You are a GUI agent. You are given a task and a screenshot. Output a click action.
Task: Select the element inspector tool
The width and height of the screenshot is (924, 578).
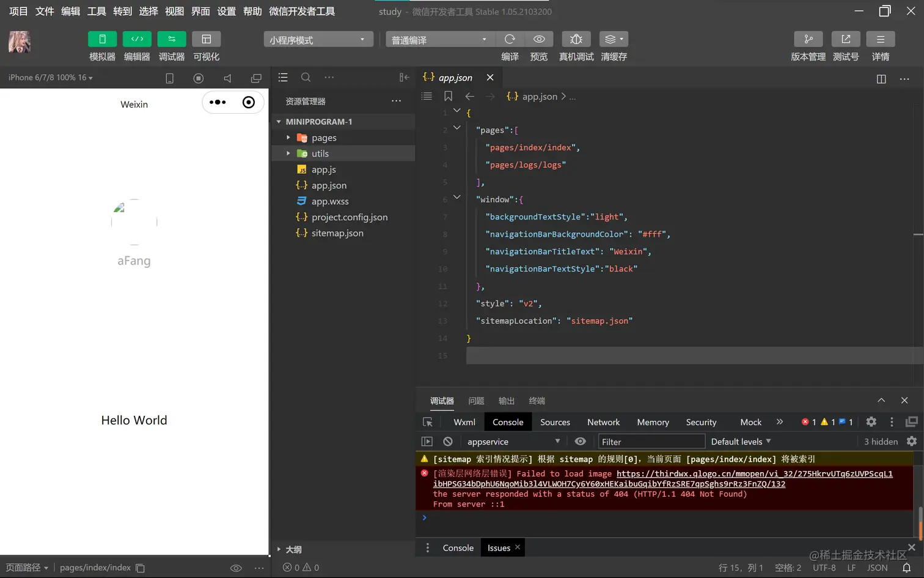click(428, 422)
